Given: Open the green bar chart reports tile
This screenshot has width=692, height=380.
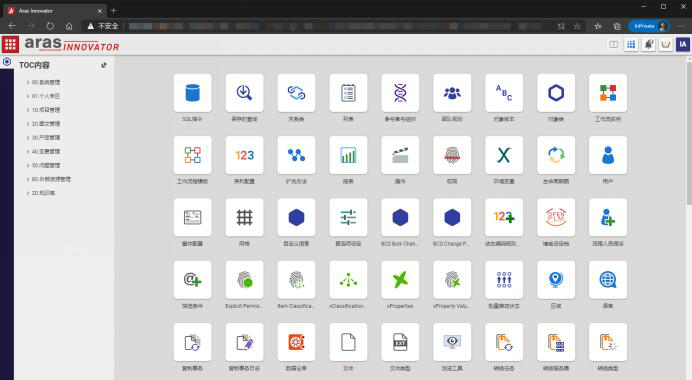Looking at the screenshot, I should click(x=348, y=155).
